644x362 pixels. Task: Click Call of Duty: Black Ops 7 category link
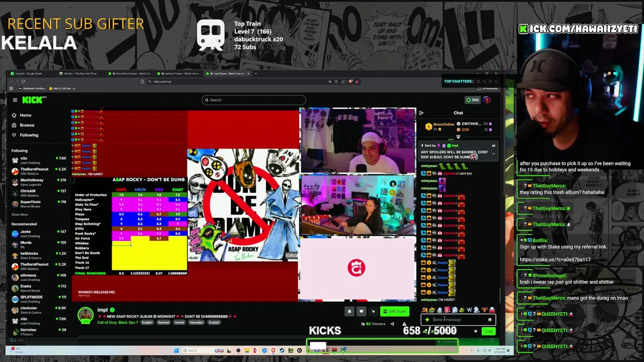coord(117,322)
